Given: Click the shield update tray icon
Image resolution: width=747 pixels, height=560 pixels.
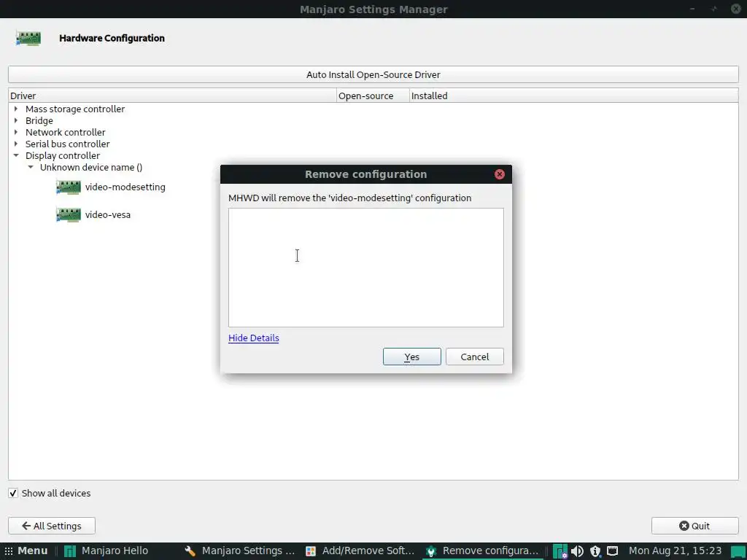Looking at the screenshot, I should tap(595, 551).
